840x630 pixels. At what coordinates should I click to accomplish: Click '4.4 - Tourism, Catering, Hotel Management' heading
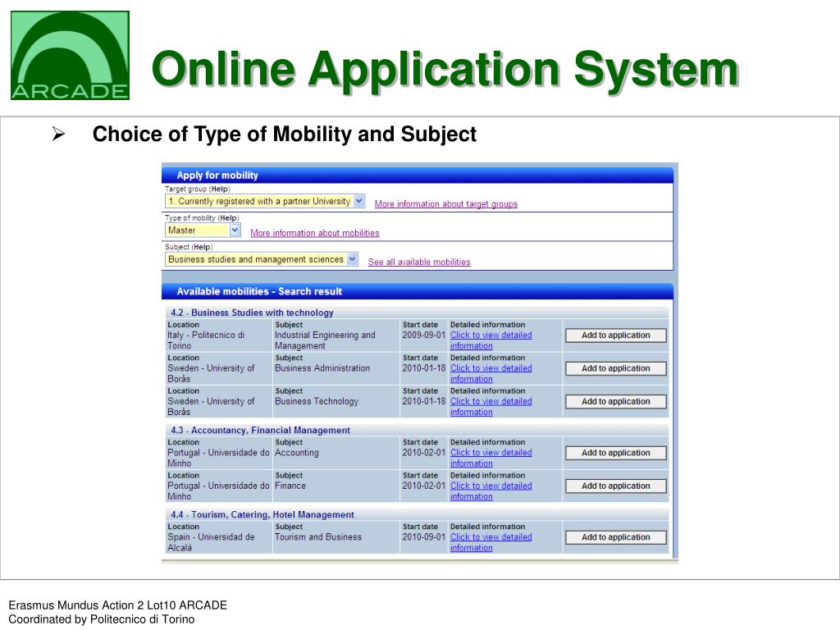(262, 515)
